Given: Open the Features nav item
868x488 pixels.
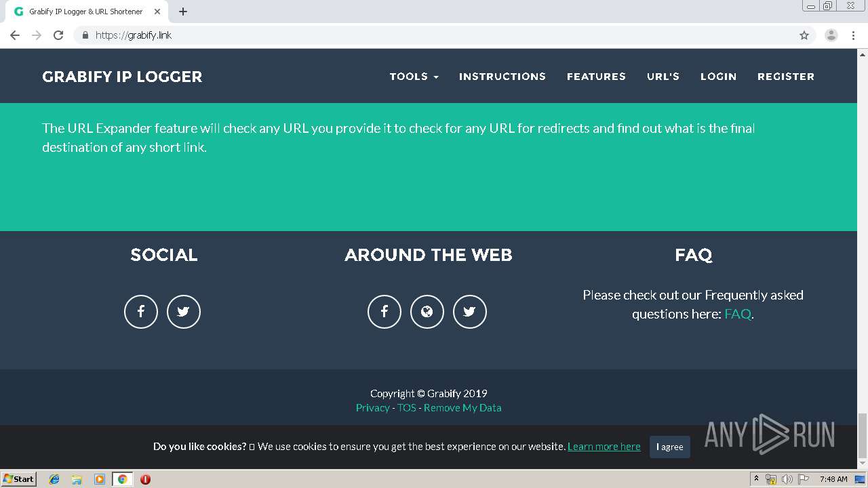Looking at the screenshot, I should 596,77.
